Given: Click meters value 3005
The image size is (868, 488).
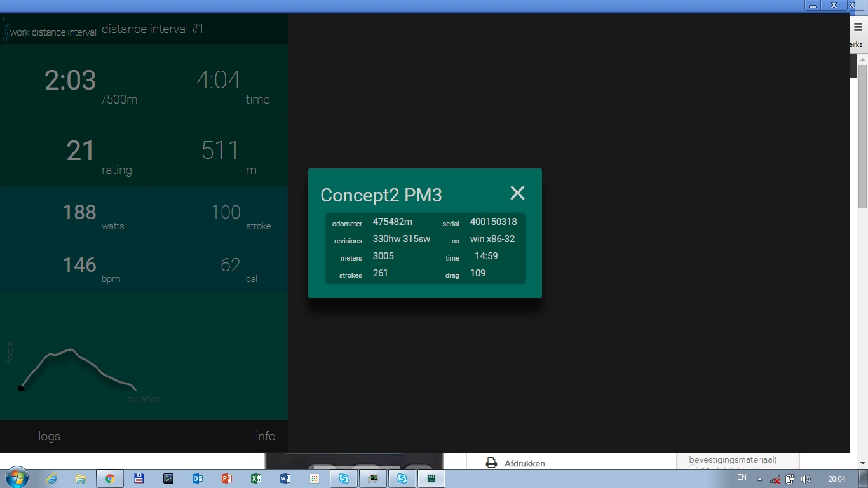Looking at the screenshot, I should point(383,256).
